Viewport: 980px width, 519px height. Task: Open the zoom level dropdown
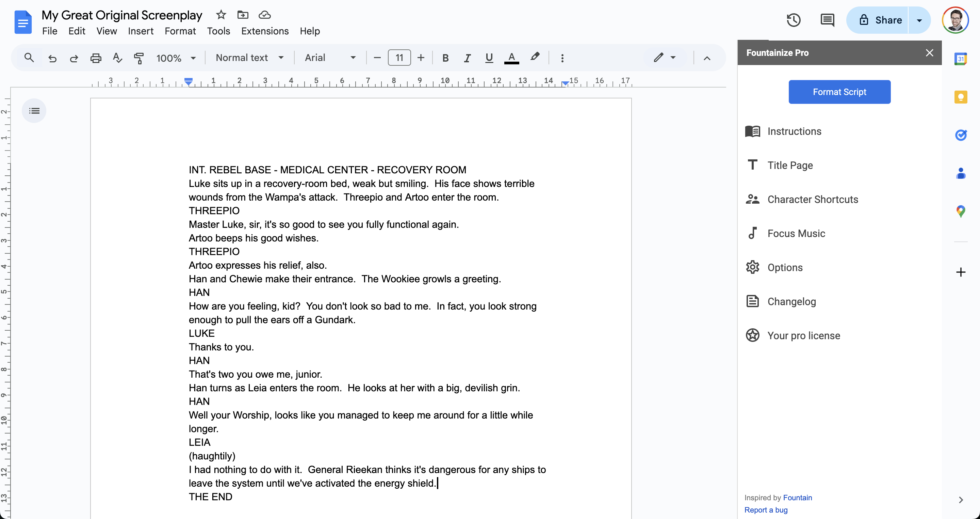[176, 58]
